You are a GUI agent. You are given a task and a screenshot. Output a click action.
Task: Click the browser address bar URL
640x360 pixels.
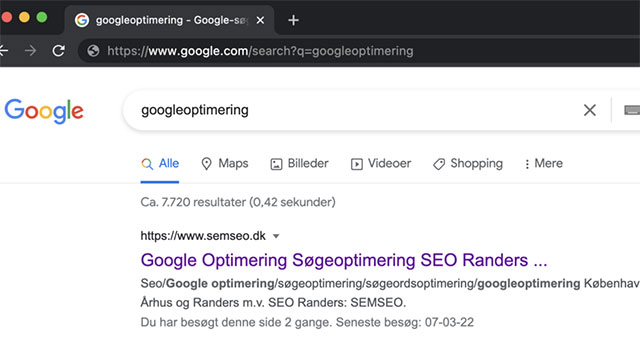pyautogui.click(x=260, y=51)
